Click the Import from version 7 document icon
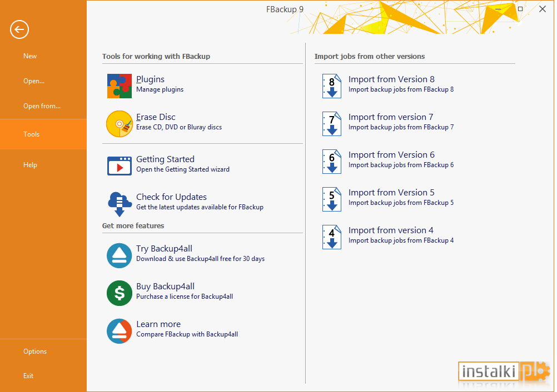This screenshot has width=557, height=392. [332, 124]
